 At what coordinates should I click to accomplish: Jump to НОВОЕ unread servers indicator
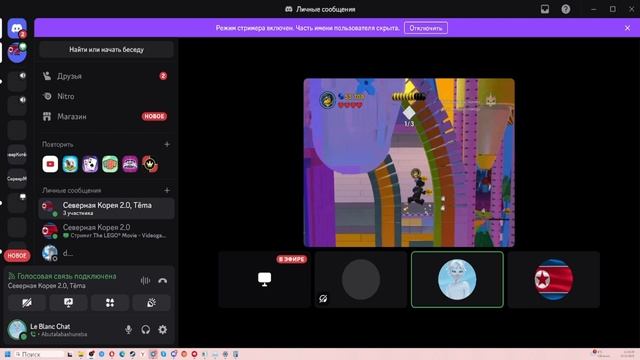[17, 256]
